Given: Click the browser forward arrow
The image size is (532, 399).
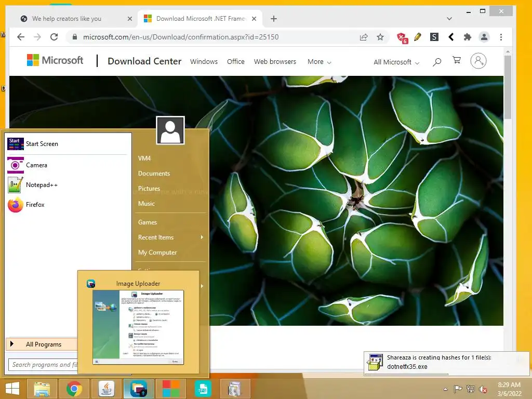Looking at the screenshot, I should click(37, 37).
